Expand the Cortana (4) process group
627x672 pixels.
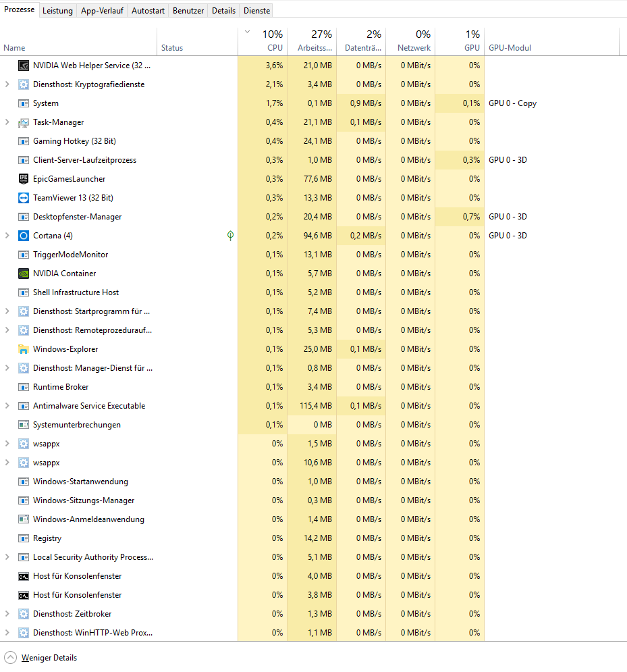tap(7, 235)
